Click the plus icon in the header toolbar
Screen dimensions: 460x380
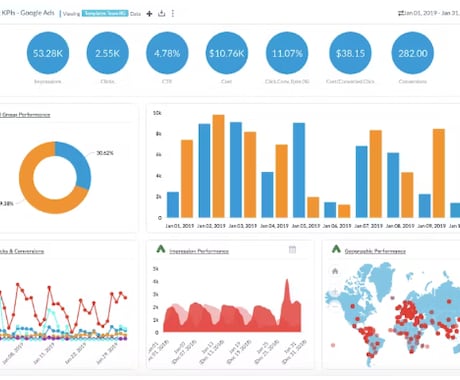pos(149,14)
